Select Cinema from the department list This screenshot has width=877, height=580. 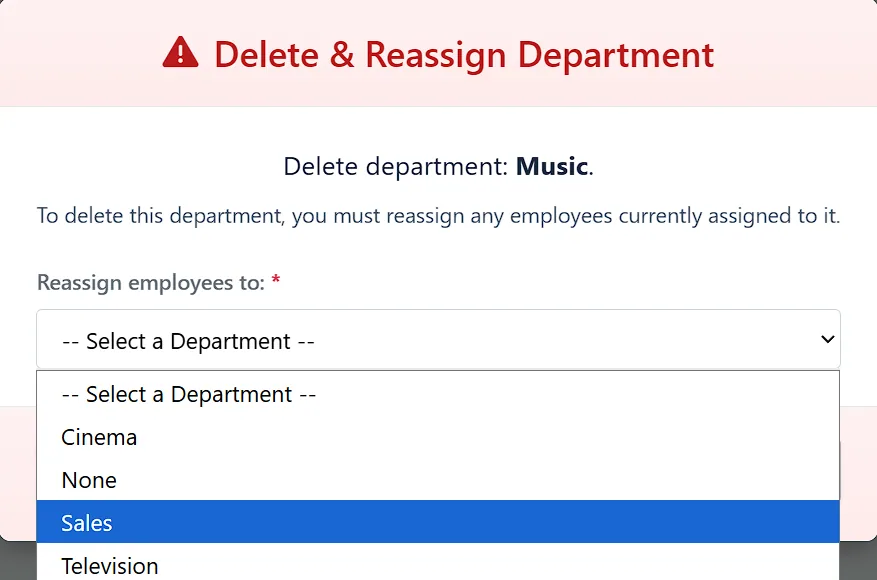[99, 437]
